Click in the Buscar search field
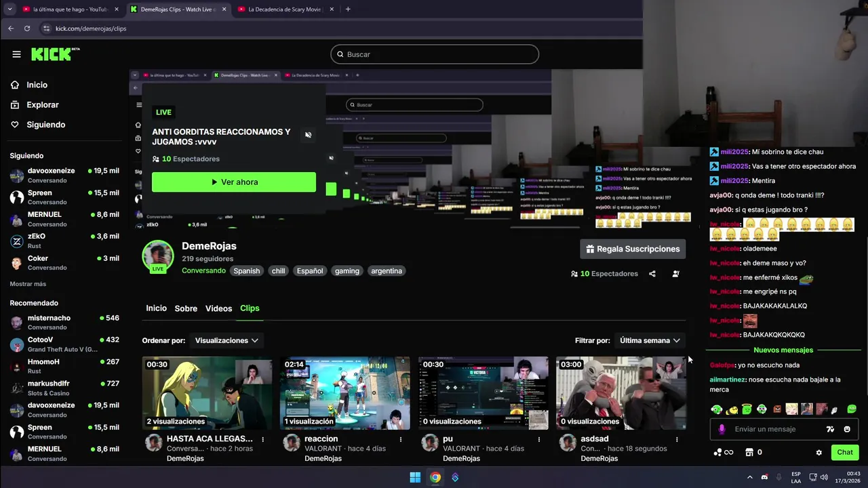The height and width of the screenshot is (488, 868). [x=435, y=54]
